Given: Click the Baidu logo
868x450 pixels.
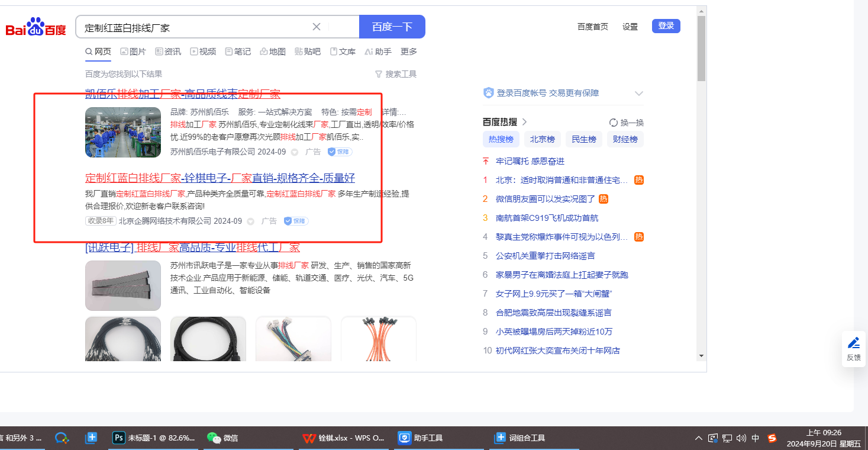Looking at the screenshot, I should tap(36, 27).
